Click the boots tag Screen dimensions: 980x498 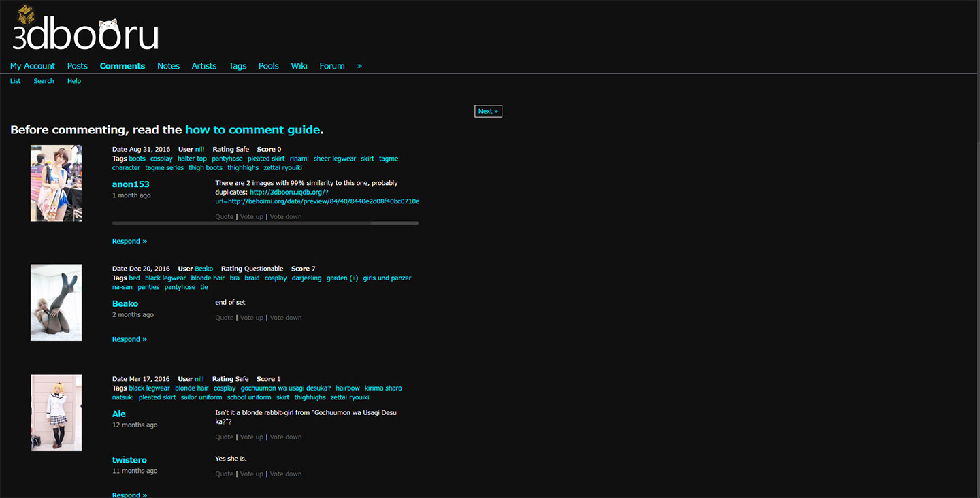137,159
